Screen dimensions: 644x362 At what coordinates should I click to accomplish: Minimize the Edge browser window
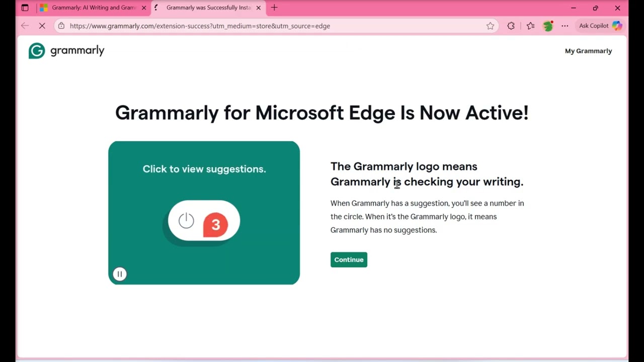[x=573, y=8]
